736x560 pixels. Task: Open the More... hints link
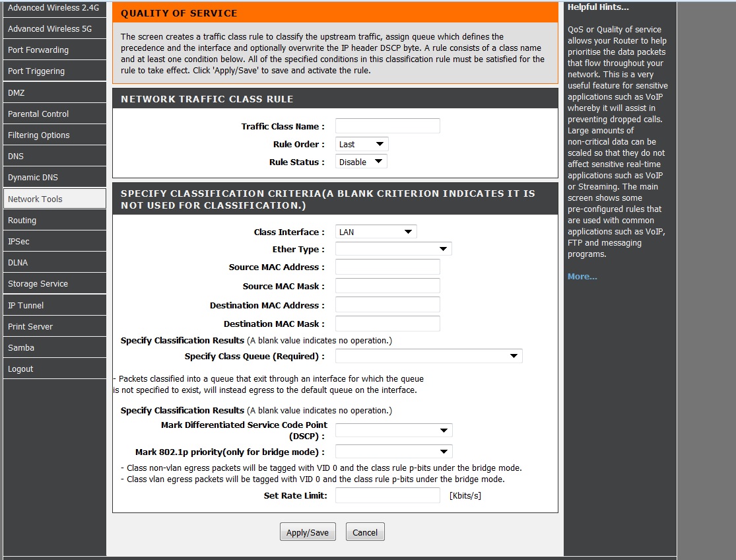[x=582, y=277]
